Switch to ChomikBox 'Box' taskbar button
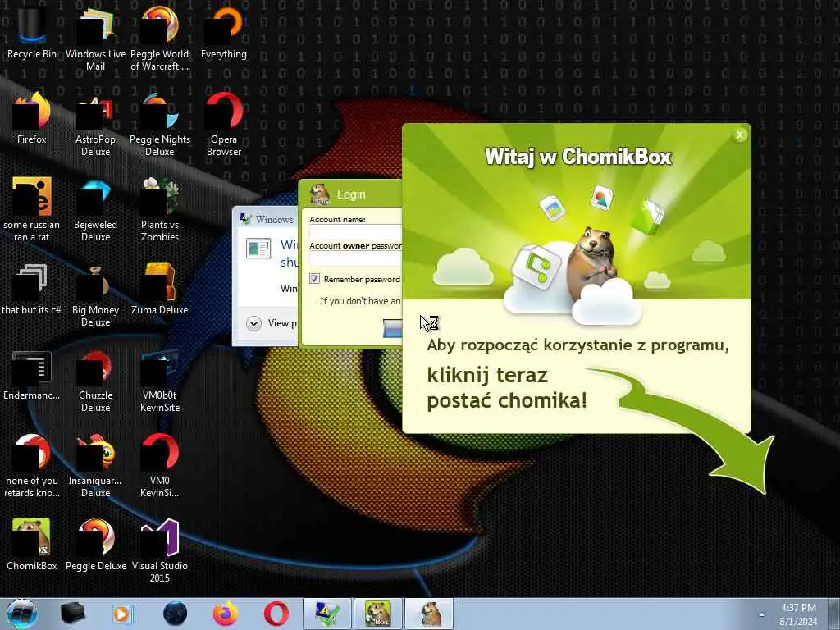The image size is (840, 630). click(378, 614)
